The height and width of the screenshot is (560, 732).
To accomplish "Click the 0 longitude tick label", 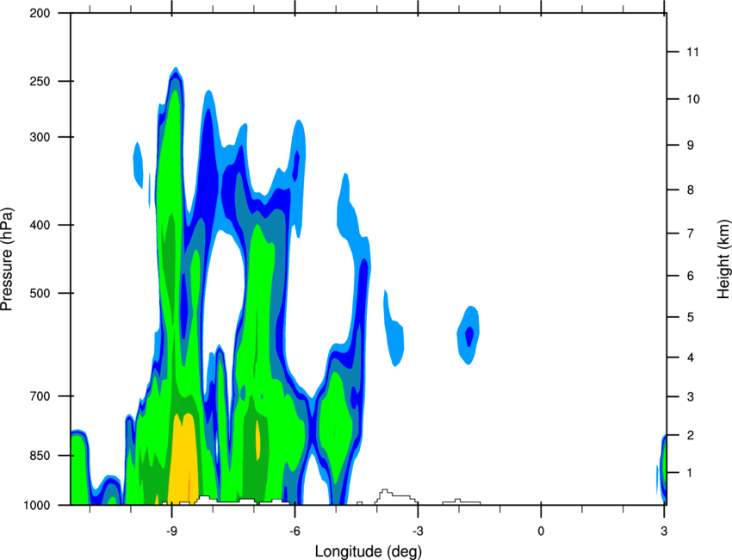I will click(541, 532).
